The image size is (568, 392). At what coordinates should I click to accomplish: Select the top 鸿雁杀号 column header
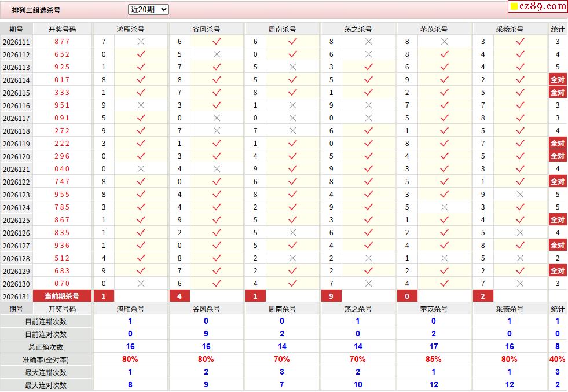130,29
